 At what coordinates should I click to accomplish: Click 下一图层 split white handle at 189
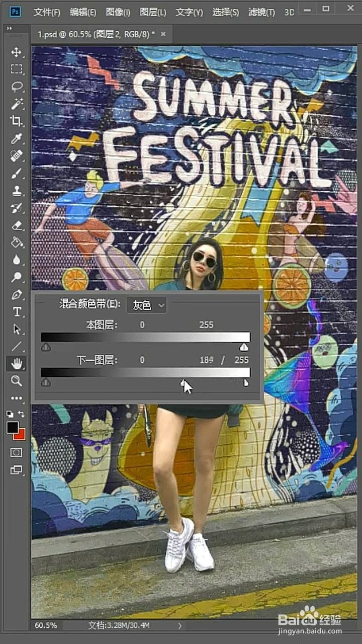[183, 383]
